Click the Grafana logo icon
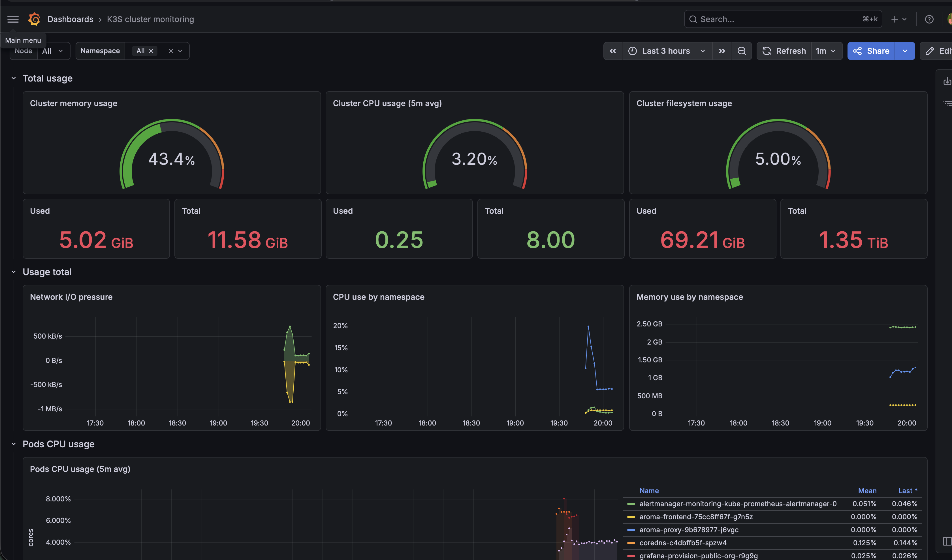 click(x=34, y=19)
